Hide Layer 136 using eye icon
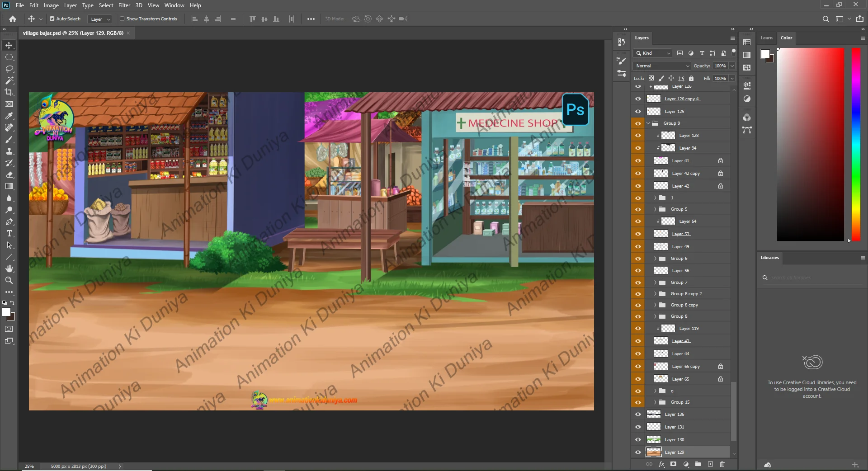Viewport: 868px width, 471px height. point(638,414)
